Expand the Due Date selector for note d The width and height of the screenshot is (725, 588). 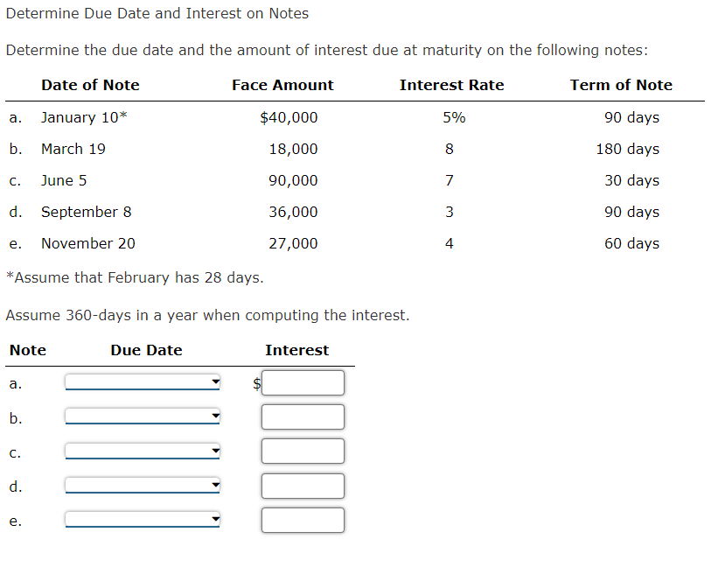pos(143,486)
